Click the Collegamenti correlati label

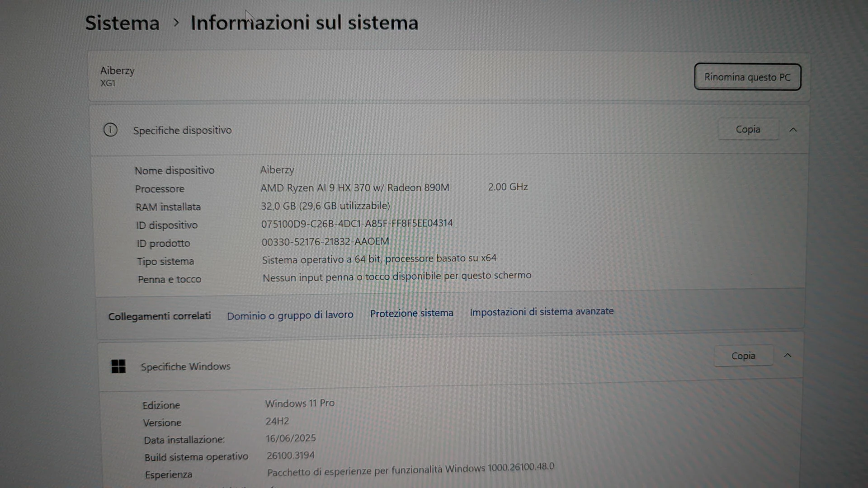[x=160, y=316]
